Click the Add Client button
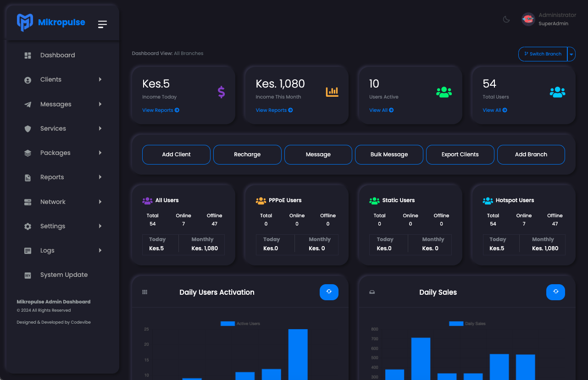Screen dimensions: 588x380 [176, 154]
